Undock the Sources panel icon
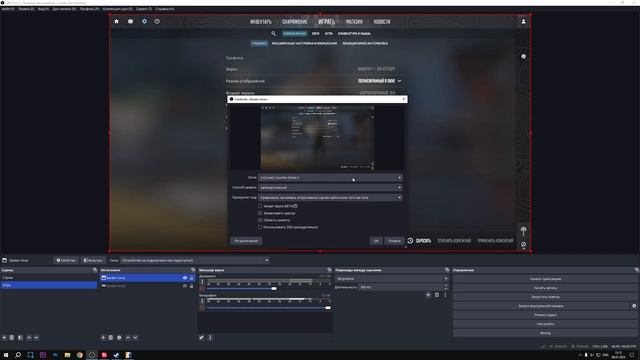 coord(193,270)
